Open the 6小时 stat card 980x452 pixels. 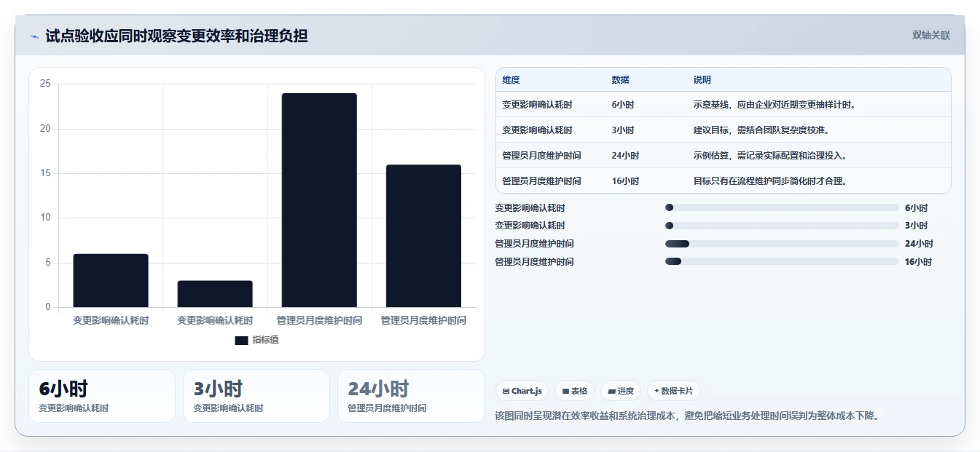[x=102, y=396]
